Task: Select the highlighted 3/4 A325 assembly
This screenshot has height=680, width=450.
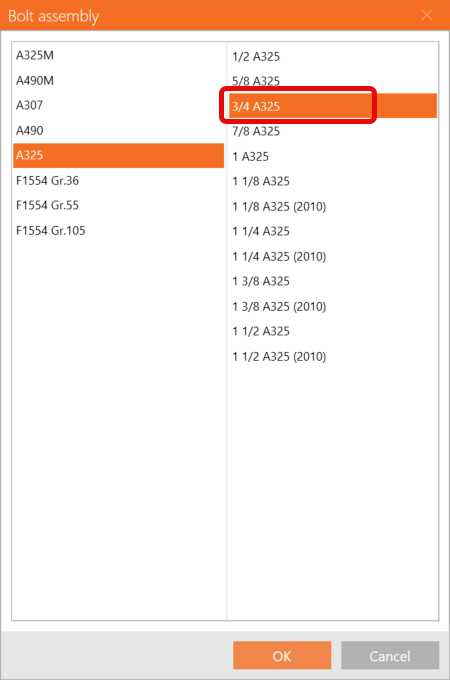Action: pos(333,106)
